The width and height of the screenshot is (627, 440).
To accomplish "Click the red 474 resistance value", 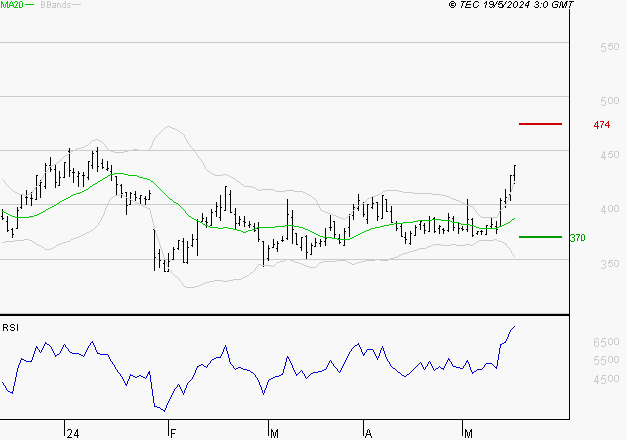I will click(x=602, y=125).
